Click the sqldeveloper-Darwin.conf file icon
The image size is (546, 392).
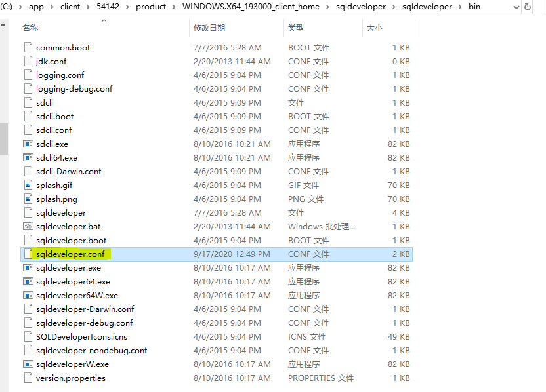pyautogui.click(x=28, y=309)
